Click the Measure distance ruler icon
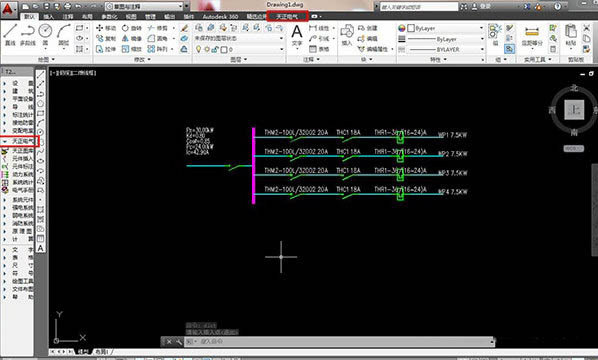Viewport: 598px width, 360px height. (x=532, y=32)
